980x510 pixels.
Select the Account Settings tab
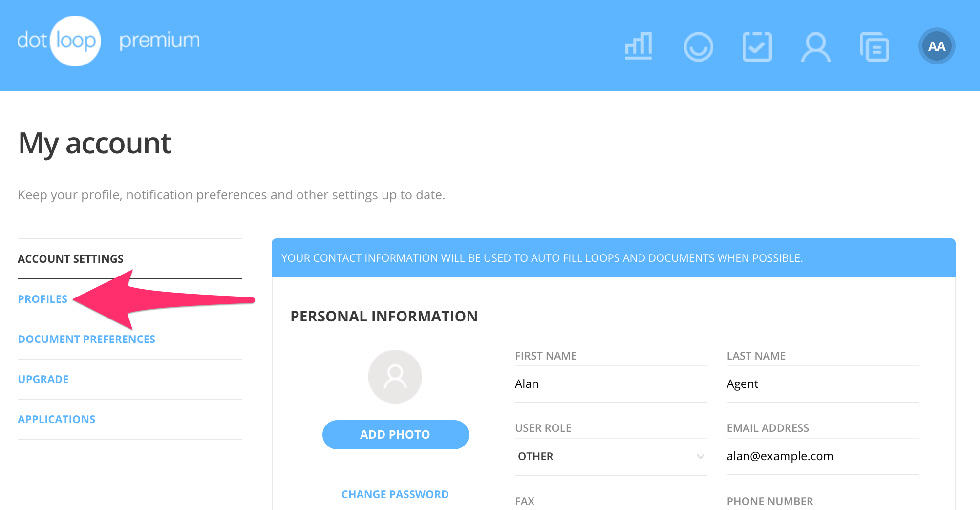tap(71, 259)
